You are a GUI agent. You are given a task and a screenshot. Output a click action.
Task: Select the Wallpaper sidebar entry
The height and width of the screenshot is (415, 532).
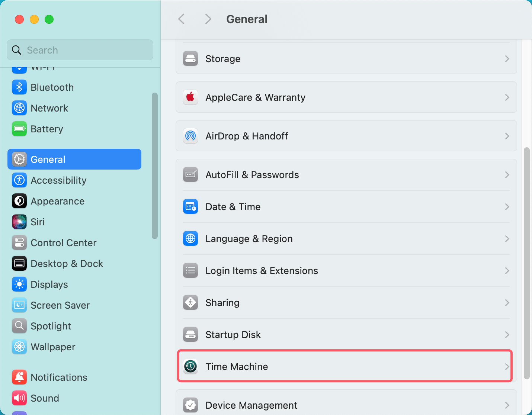52,347
